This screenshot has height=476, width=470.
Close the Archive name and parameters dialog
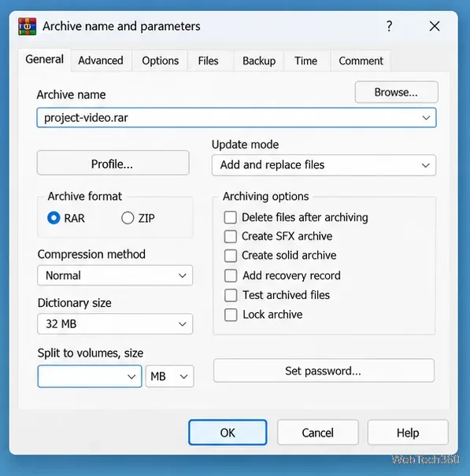click(x=435, y=27)
